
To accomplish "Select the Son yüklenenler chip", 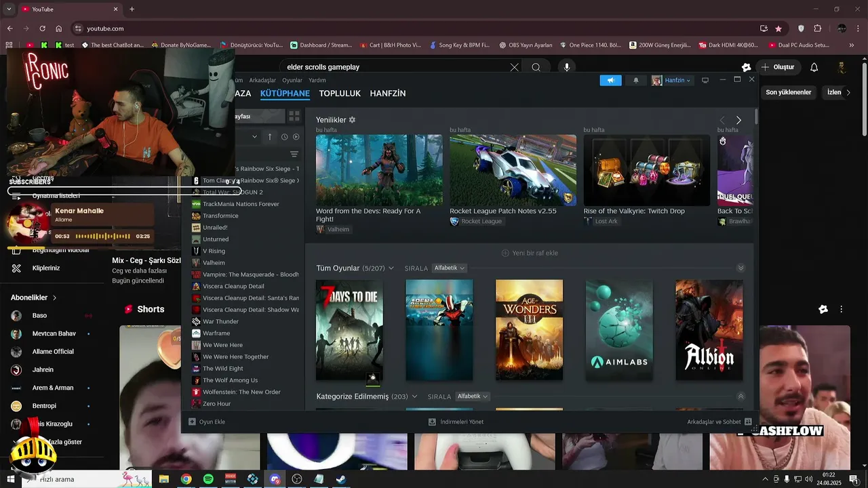I will tap(788, 92).
